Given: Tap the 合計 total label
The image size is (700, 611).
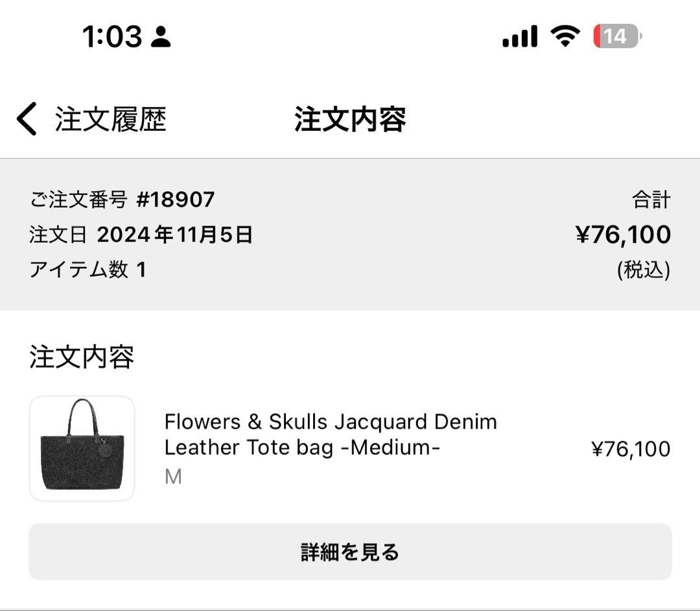Looking at the screenshot, I should (651, 200).
